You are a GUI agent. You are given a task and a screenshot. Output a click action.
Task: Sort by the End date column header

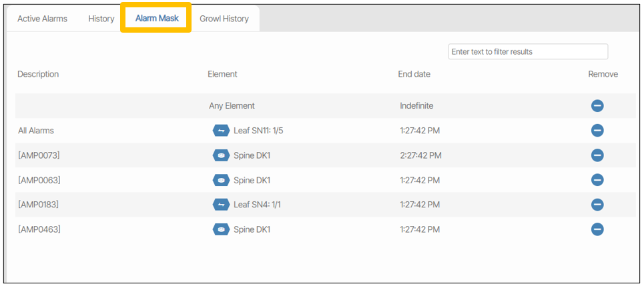pyautogui.click(x=414, y=74)
